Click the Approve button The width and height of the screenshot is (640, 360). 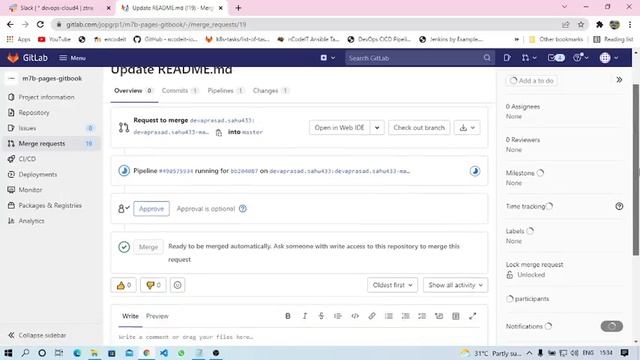tap(151, 209)
